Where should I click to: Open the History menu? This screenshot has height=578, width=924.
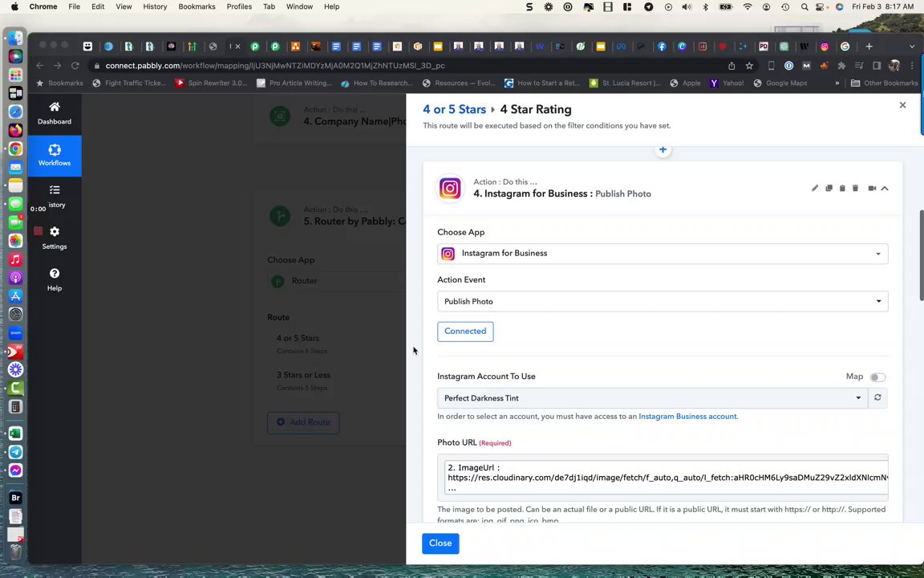click(155, 6)
